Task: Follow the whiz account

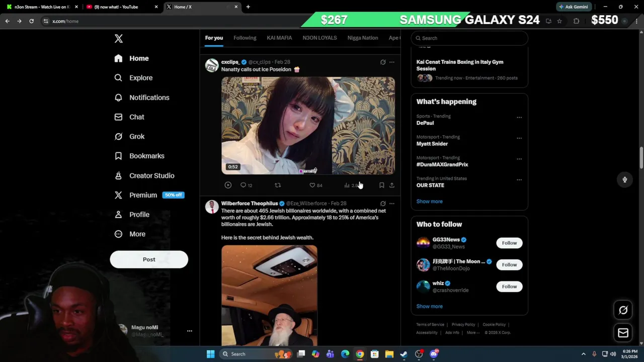Action: (x=509, y=287)
